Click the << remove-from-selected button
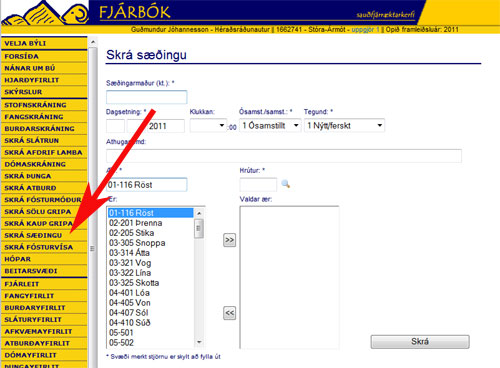This screenshot has width=500, height=368. pyautogui.click(x=229, y=313)
